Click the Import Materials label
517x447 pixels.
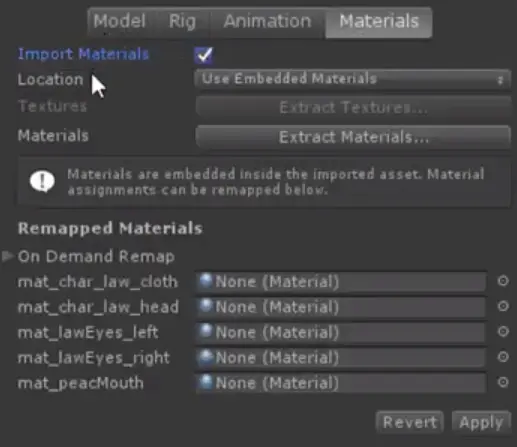[83, 54]
